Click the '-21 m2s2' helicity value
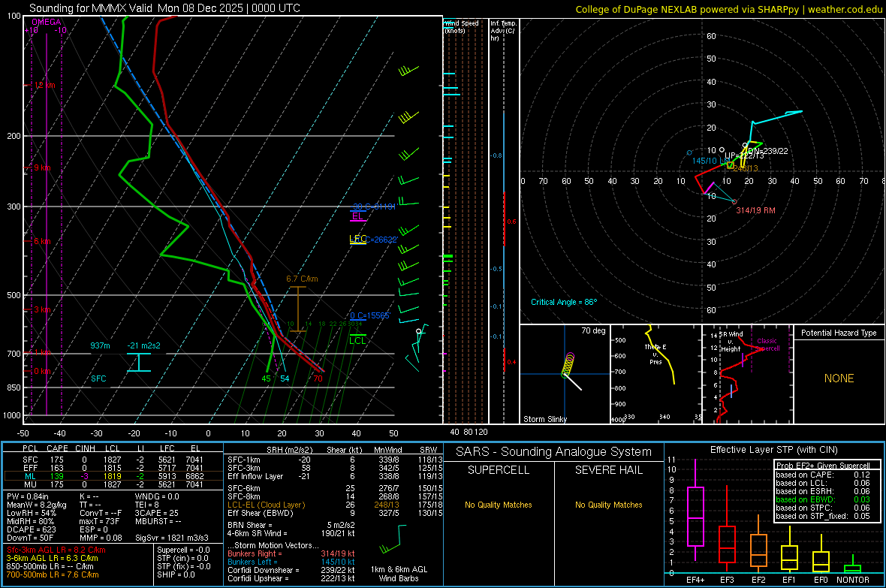Image resolution: width=886 pixels, height=588 pixels. (x=143, y=345)
